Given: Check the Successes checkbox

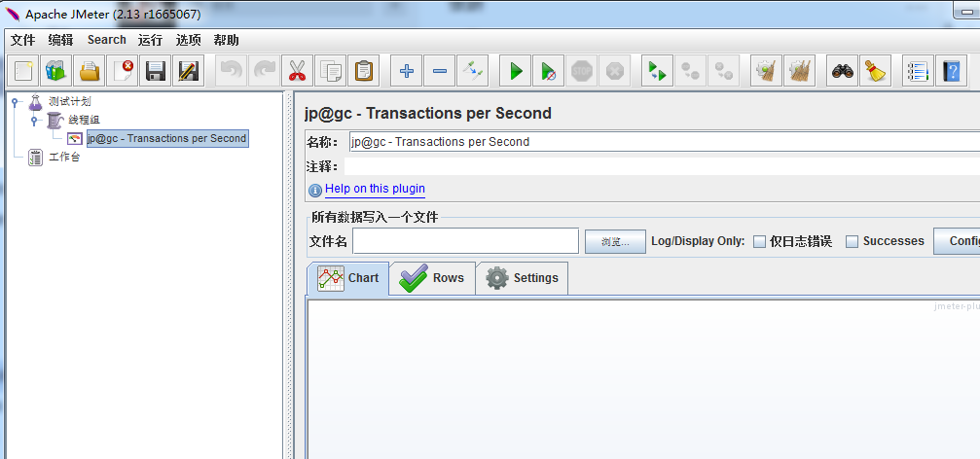Looking at the screenshot, I should 852,241.
